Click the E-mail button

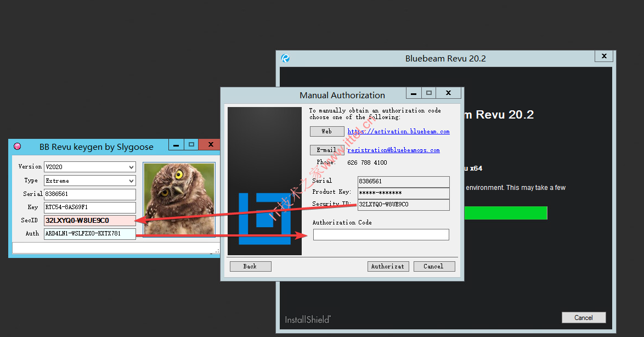point(327,150)
